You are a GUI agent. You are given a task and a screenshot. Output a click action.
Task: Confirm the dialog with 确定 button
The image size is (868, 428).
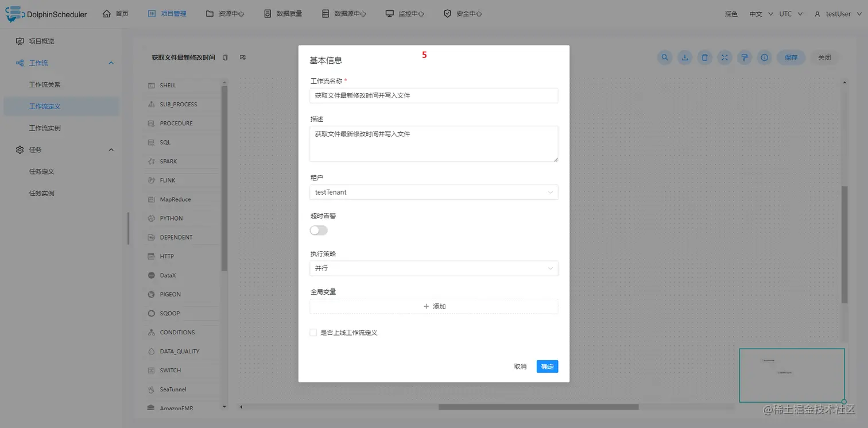click(x=547, y=366)
